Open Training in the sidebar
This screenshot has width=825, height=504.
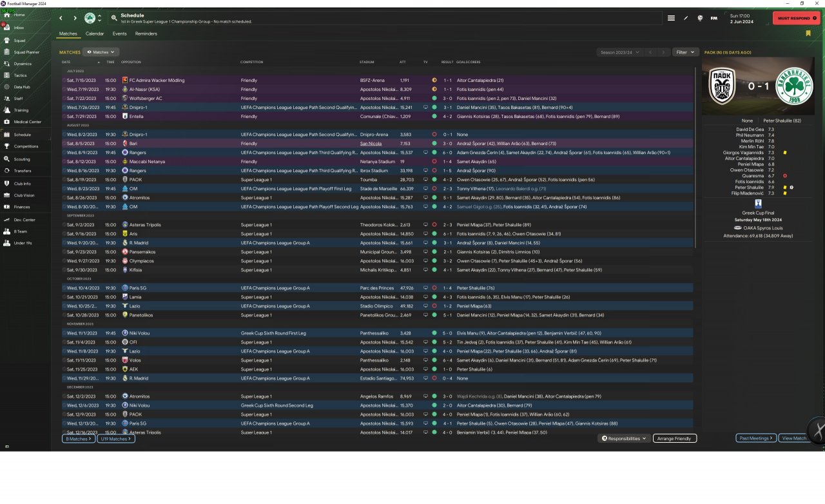26,110
